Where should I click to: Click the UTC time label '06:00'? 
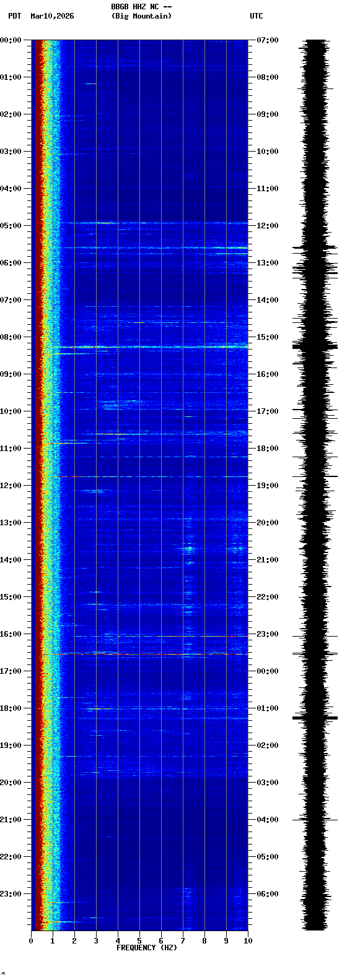pyautogui.click(x=268, y=894)
